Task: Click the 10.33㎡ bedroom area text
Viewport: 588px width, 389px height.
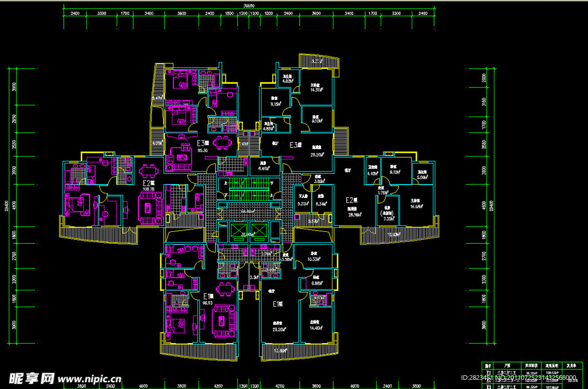Action: coord(314,259)
